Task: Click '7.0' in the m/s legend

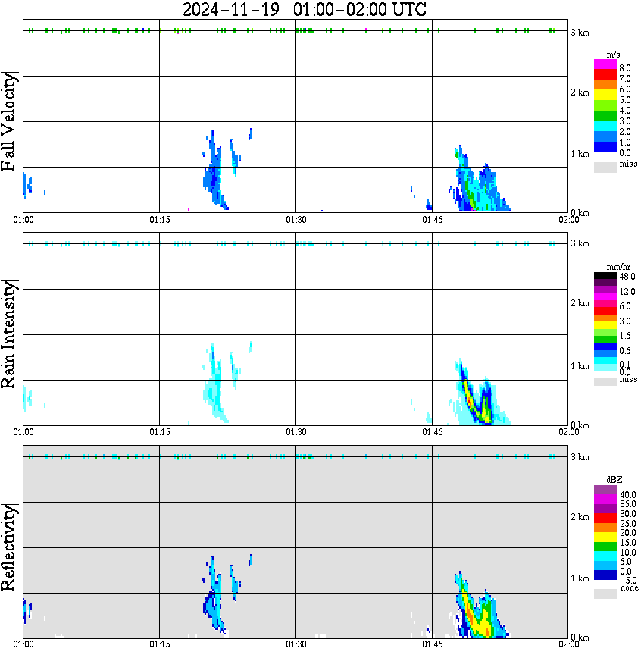Action: 625,79
